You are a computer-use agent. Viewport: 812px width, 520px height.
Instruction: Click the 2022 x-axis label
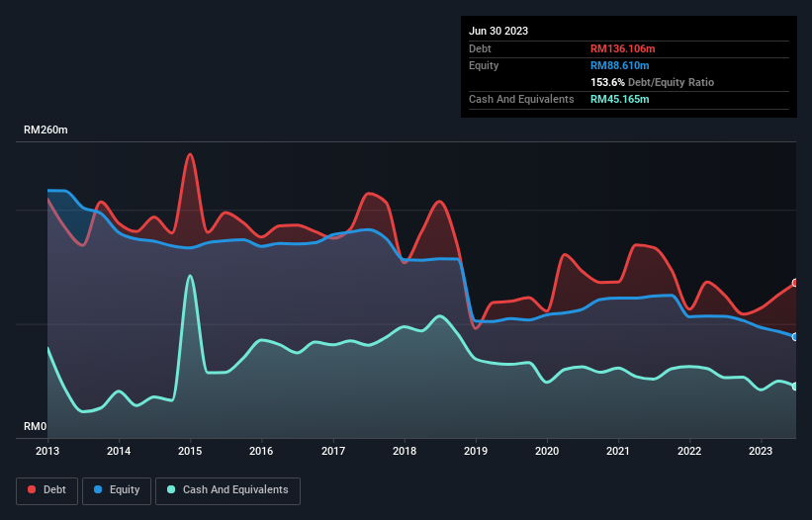pyautogui.click(x=689, y=451)
